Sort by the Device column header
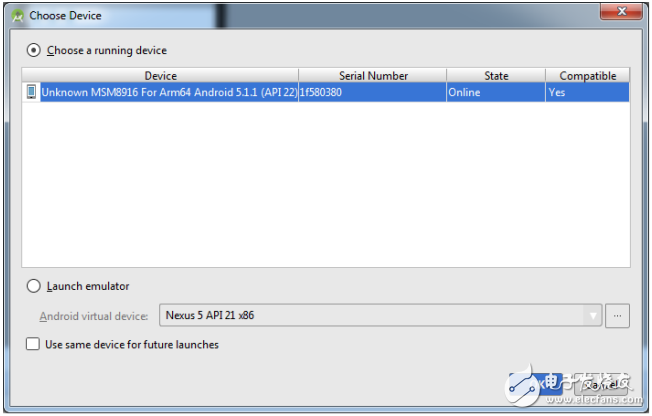 [x=160, y=76]
